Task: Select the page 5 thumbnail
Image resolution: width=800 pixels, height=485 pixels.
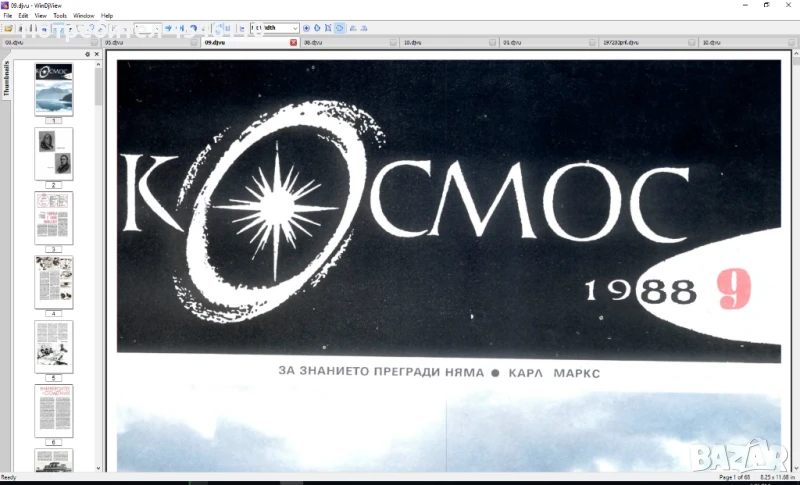Action: coord(54,347)
